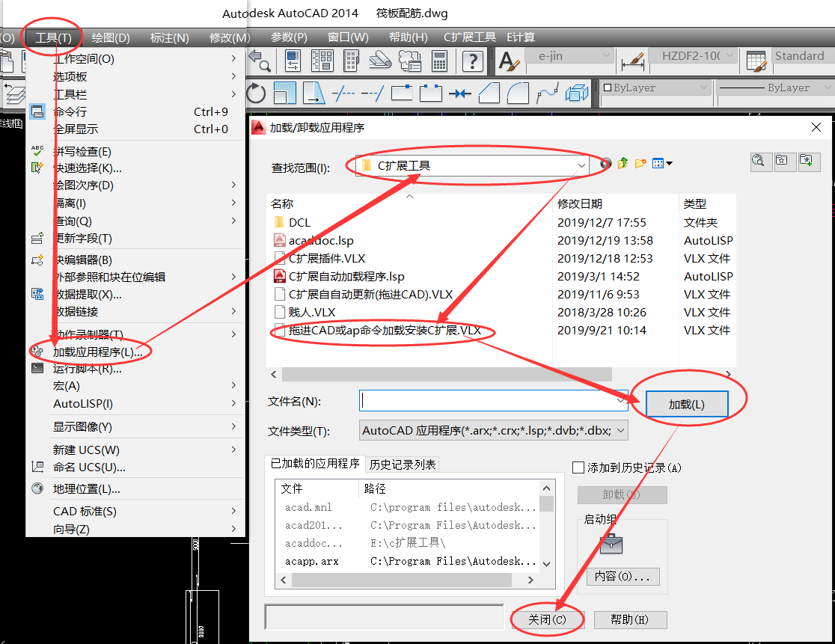The width and height of the screenshot is (835, 644).
Task: Click the 帮助(H) button
Action: point(629,619)
